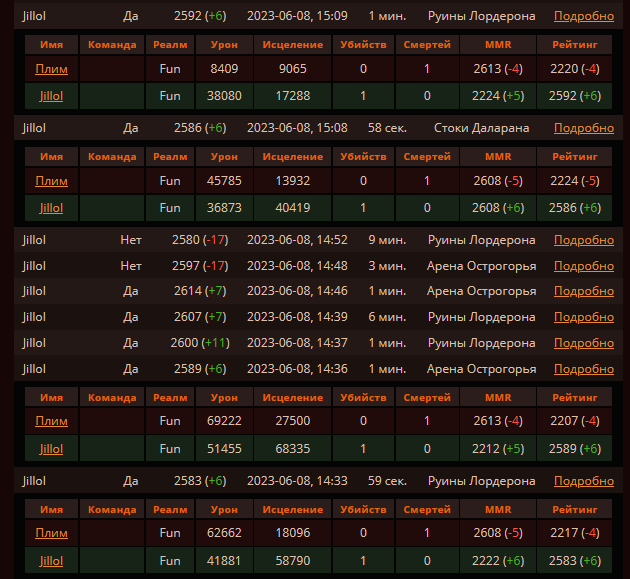Click MMR value 2224 (+5)

click(498, 96)
